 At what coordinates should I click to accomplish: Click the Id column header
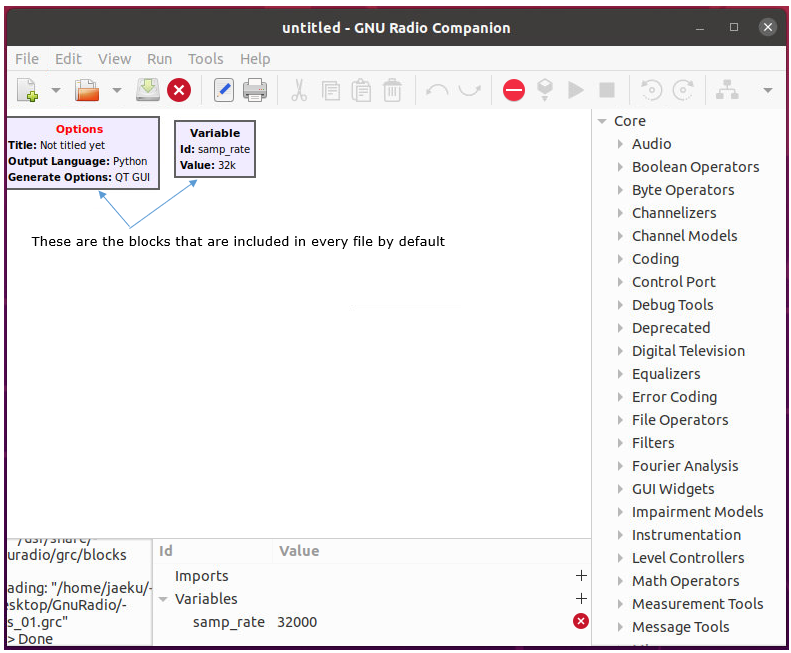pos(165,551)
